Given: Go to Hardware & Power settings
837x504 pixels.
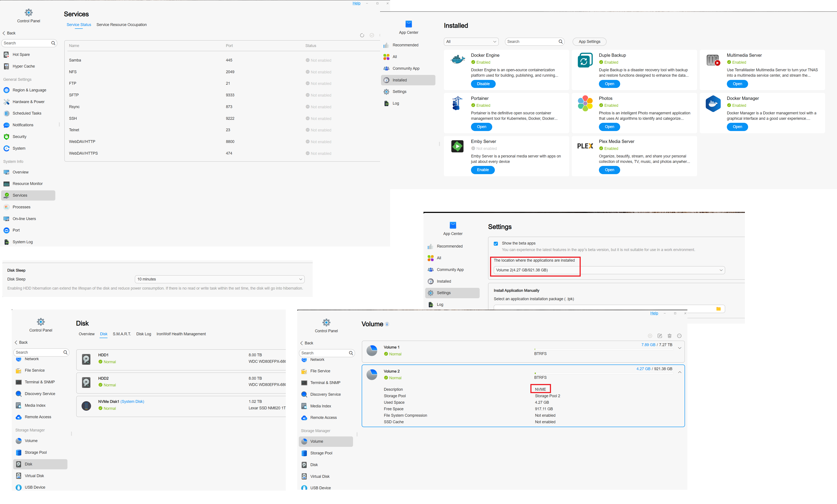Looking at the screenshot, I should pos(29,102).
